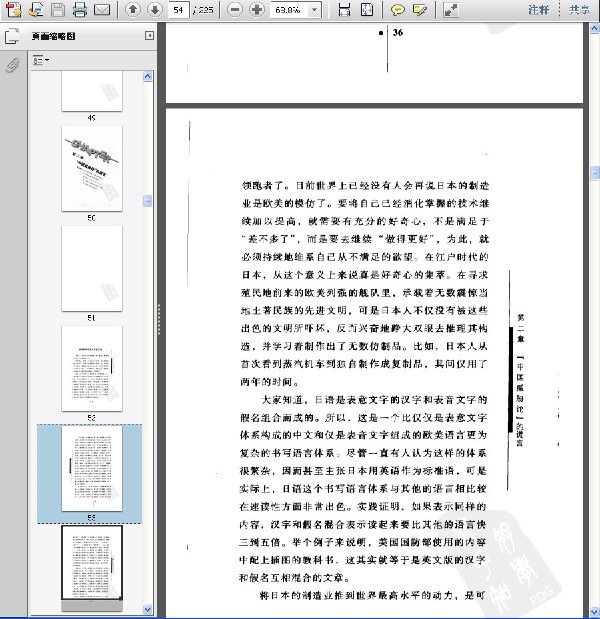
Task: Print the document using printer icon
Action: [80, 9]
